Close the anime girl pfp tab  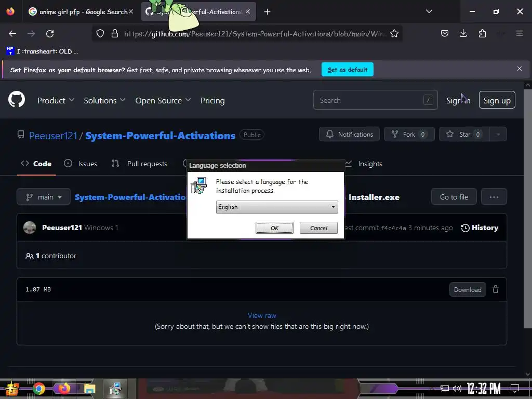(x=131, y=11)
